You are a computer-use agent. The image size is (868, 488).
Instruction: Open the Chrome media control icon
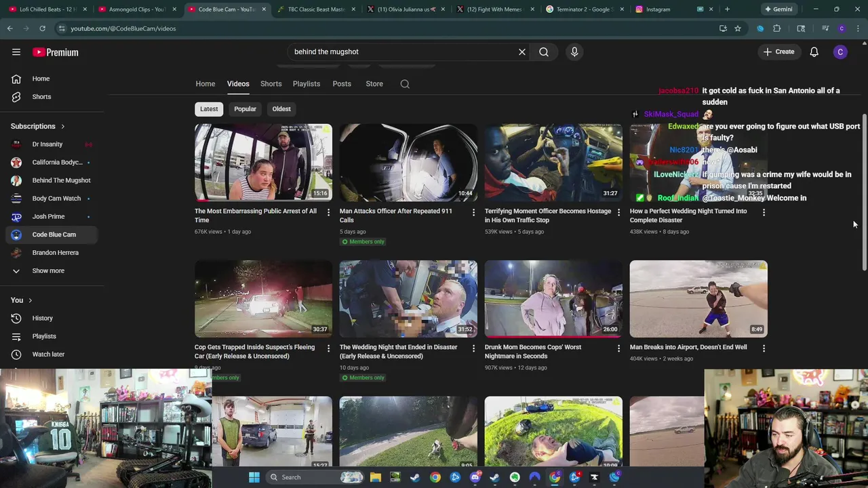[x=825, y=28]
